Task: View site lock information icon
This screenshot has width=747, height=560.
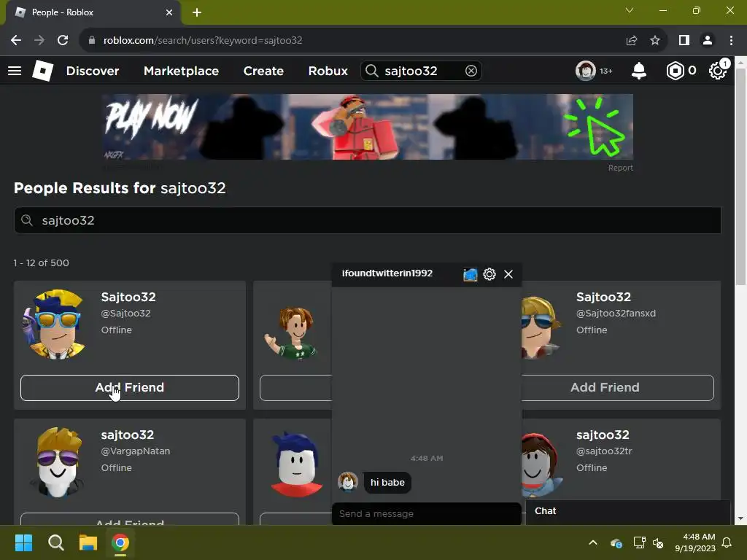Action: [91, 41]
